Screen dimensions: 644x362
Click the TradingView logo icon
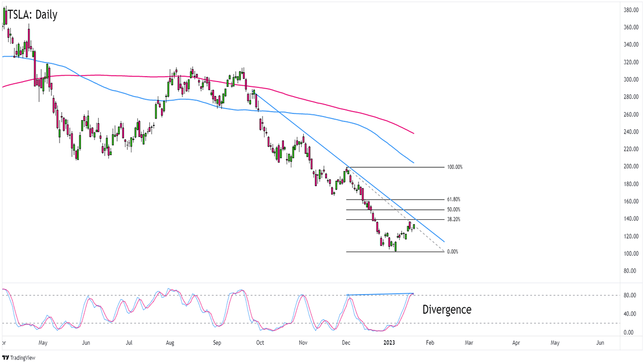coord(5,357)
